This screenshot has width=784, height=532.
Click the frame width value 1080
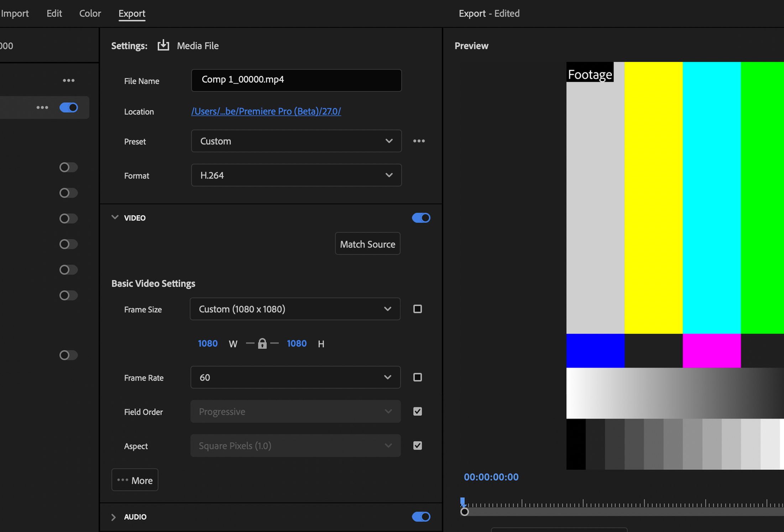[208, 343]
